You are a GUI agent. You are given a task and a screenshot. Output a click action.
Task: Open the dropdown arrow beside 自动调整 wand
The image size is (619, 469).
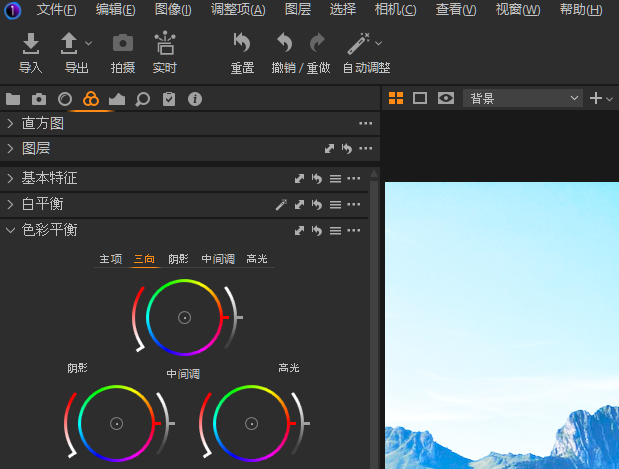(x=378, y=43)
